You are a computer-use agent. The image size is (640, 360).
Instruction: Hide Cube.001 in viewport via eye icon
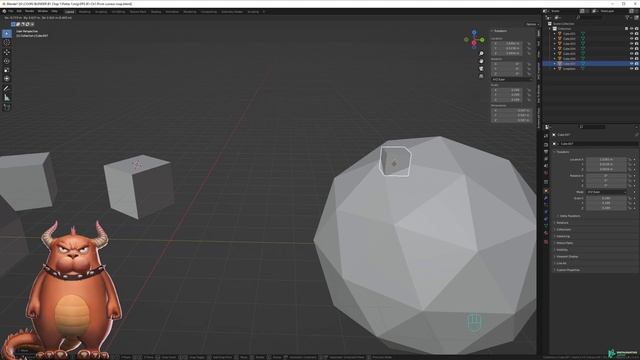pos(631,34)
